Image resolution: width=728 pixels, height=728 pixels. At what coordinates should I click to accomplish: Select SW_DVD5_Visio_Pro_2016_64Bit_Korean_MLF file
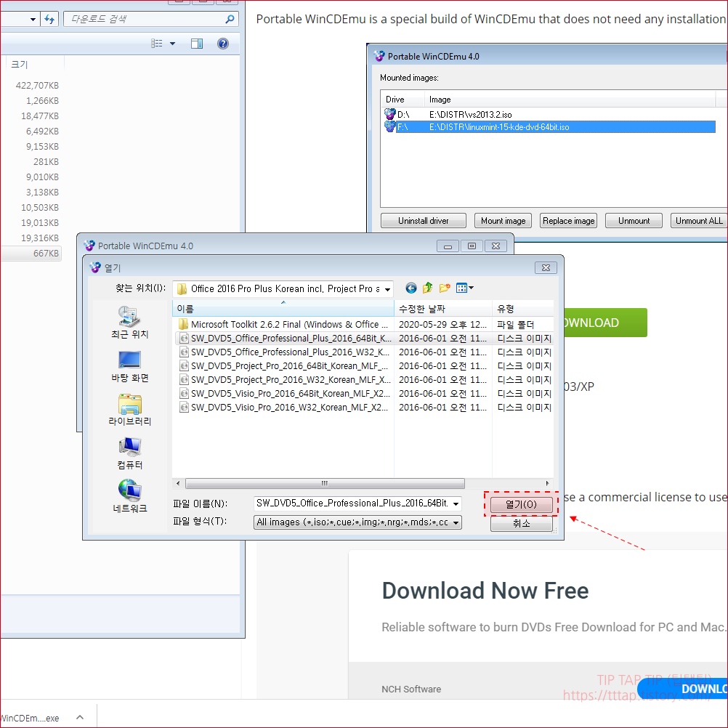[285, 393]
